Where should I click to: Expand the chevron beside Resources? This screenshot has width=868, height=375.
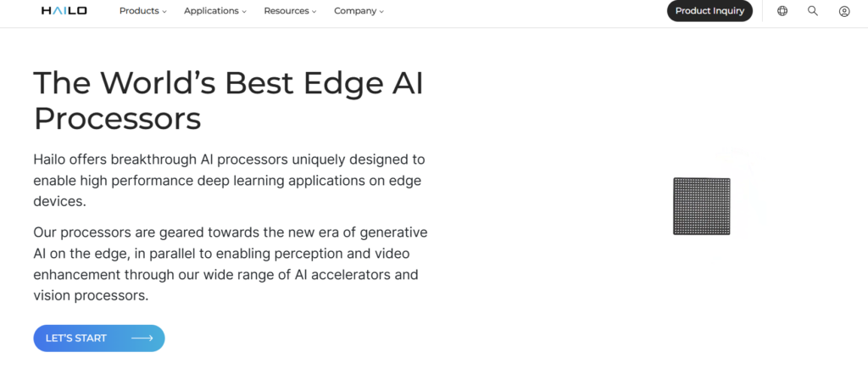314,12
